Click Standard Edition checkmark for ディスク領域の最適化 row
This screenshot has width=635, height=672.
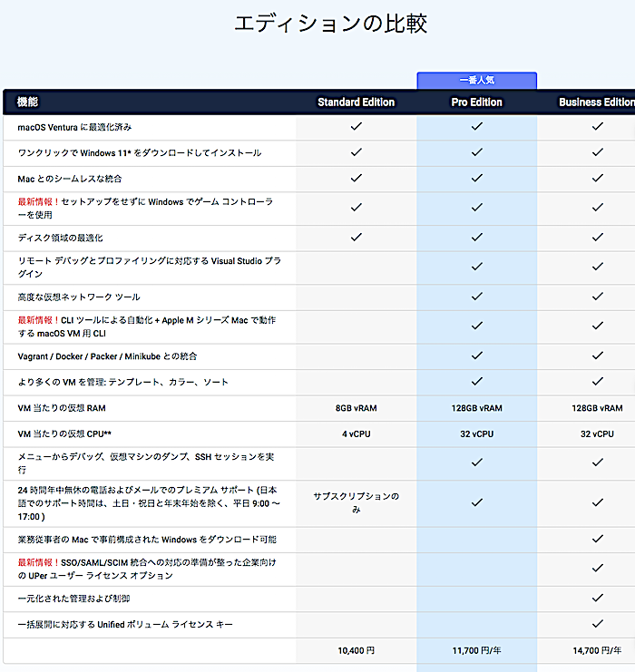point(357,238)
